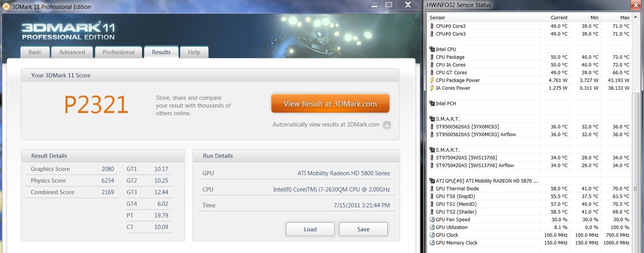Maximize the 3DMark 11 window
The width and height of the screenshot is (644, 253).
point(389,5)
